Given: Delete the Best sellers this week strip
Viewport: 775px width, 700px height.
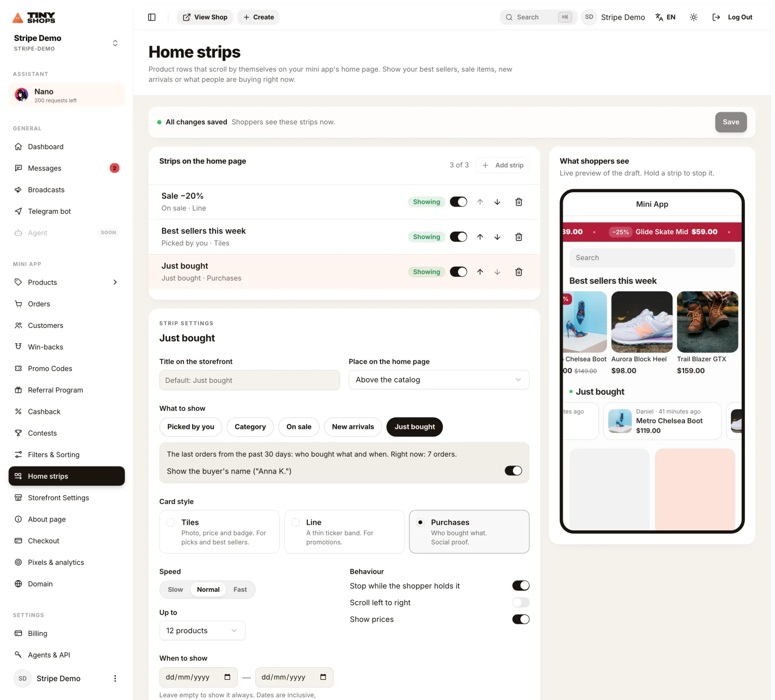Looking at the screenshot, I should click(519, 237).
